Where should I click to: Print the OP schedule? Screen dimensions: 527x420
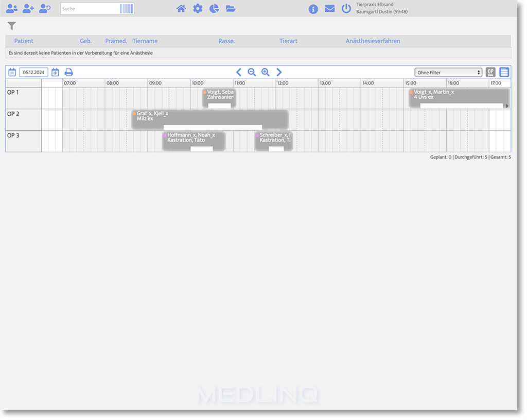69,73
